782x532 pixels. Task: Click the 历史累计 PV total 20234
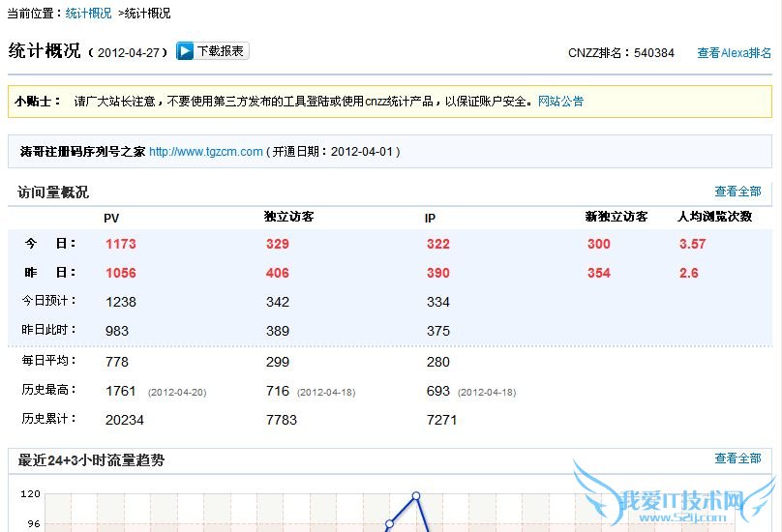tap(125, 420)
